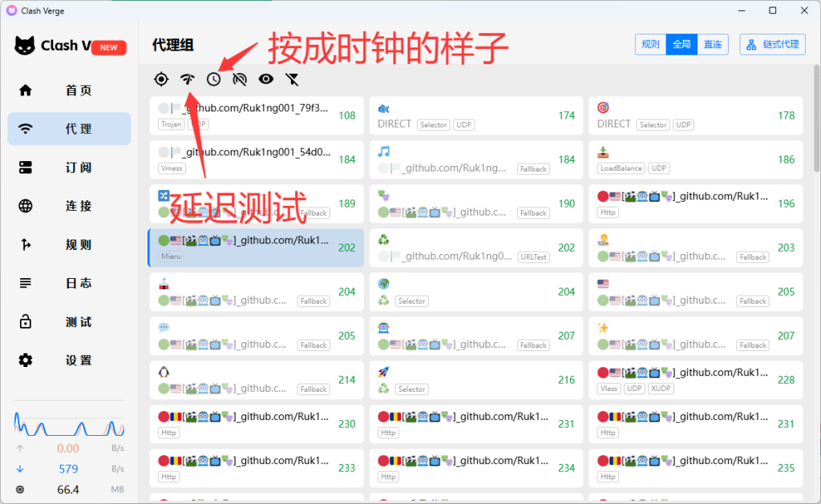The image size is (821, 504).
Task: Select the shuffle icon Fallback card 189
Action: click(x=256, y=204)
